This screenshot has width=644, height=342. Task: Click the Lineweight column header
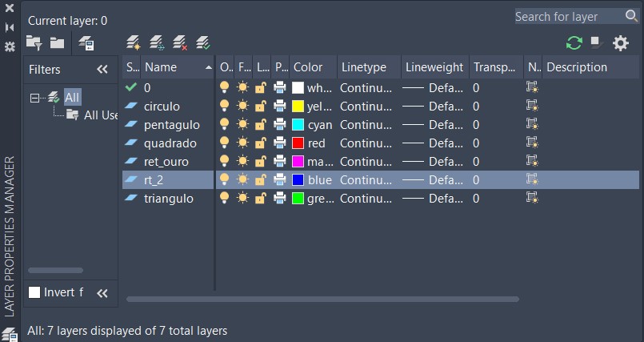click(434, 67)
